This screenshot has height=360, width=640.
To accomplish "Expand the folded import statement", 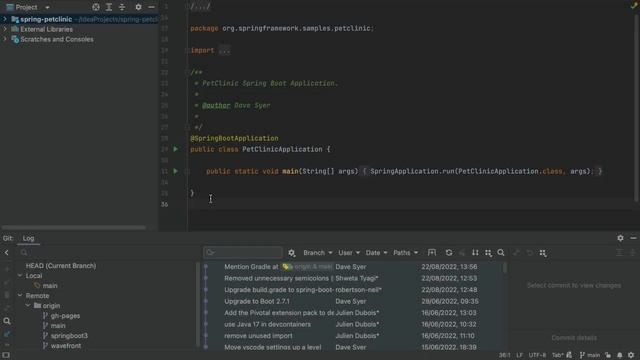I will point(224,50).
